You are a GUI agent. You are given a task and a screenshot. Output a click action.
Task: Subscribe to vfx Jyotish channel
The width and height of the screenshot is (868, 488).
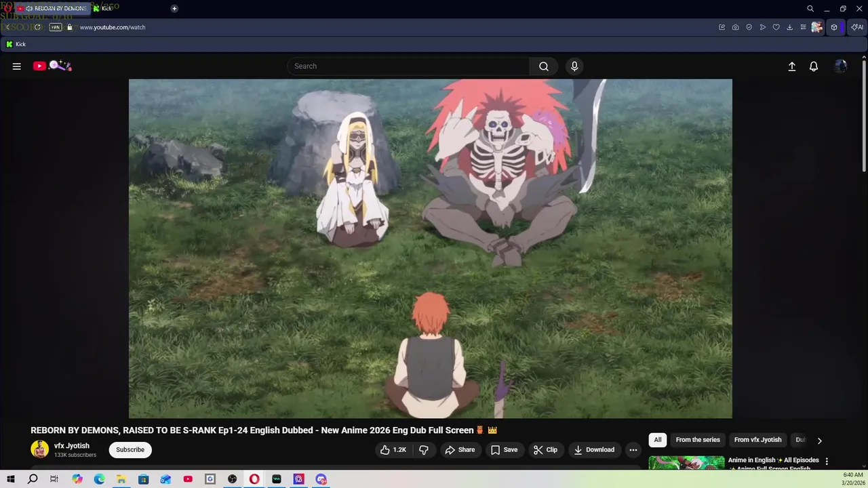[130, 450]
